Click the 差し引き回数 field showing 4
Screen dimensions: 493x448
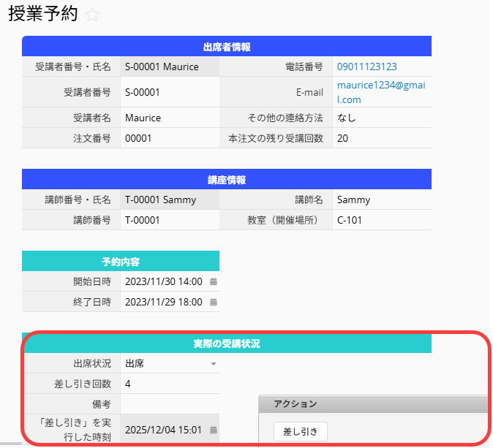point(168,384)
